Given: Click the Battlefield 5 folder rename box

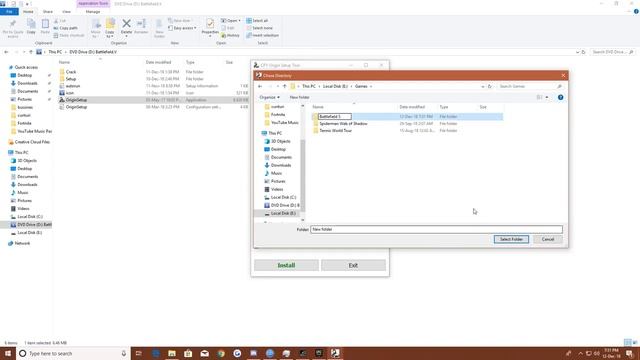Looking at the screenshot, I should [334, 117].
